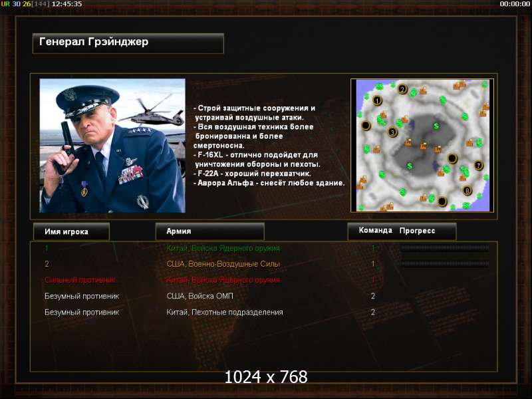This screenshot has width=532, height=399.
Task: Click General Granger's portrait image
Action: pyautogui.click(x=112, y=146)
